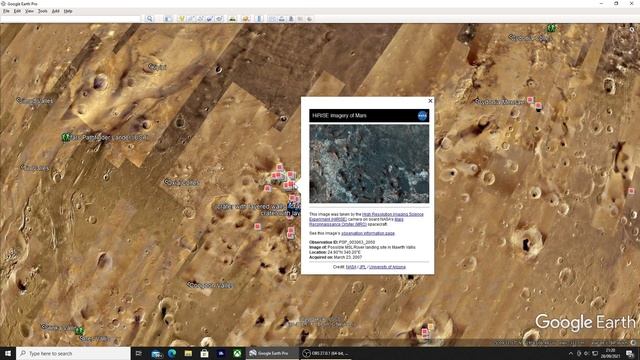Expand the system tray hidden icons chevron
640x360 pixels.
tap(571, 353)
